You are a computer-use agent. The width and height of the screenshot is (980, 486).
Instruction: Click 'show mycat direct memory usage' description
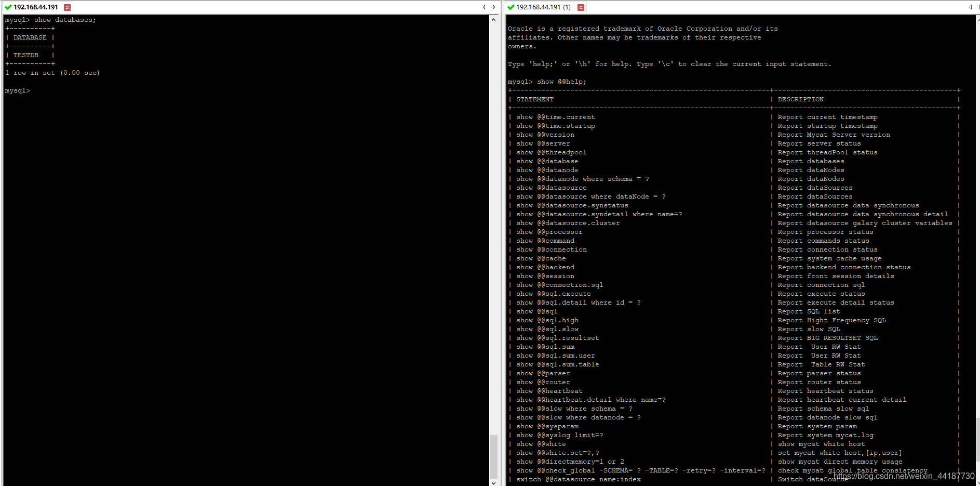[840, 462]
